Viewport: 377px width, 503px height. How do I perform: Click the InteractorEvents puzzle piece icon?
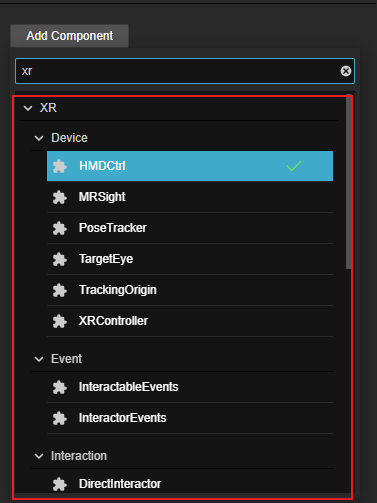coord(60,418)
